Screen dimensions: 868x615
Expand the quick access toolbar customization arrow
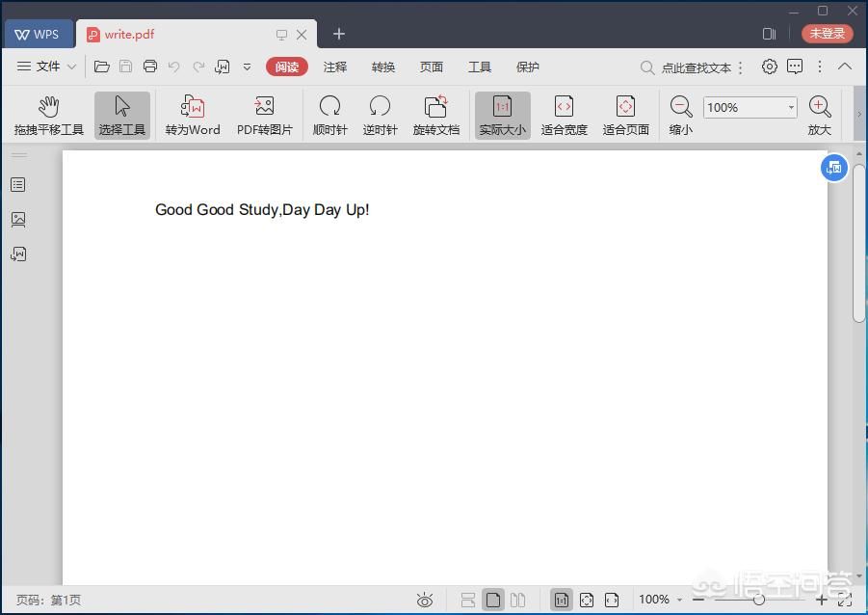click(x=247, y=67)
